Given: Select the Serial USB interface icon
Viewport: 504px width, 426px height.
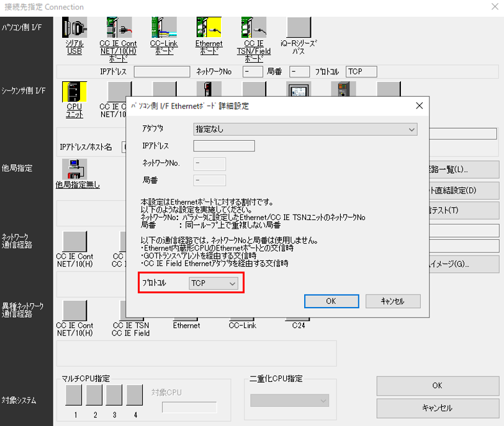Looking at the screenshot, I should (74, 28).
